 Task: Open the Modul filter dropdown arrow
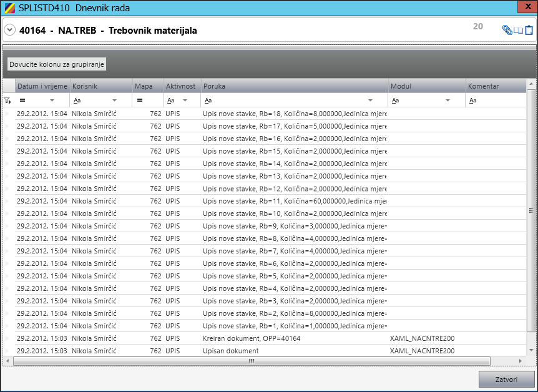click(x=448, y=100)
